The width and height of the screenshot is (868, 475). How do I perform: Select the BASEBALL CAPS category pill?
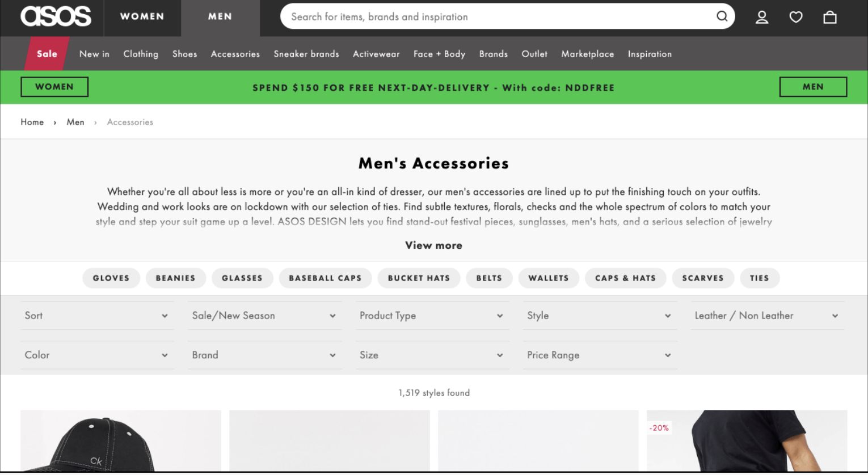325,278
